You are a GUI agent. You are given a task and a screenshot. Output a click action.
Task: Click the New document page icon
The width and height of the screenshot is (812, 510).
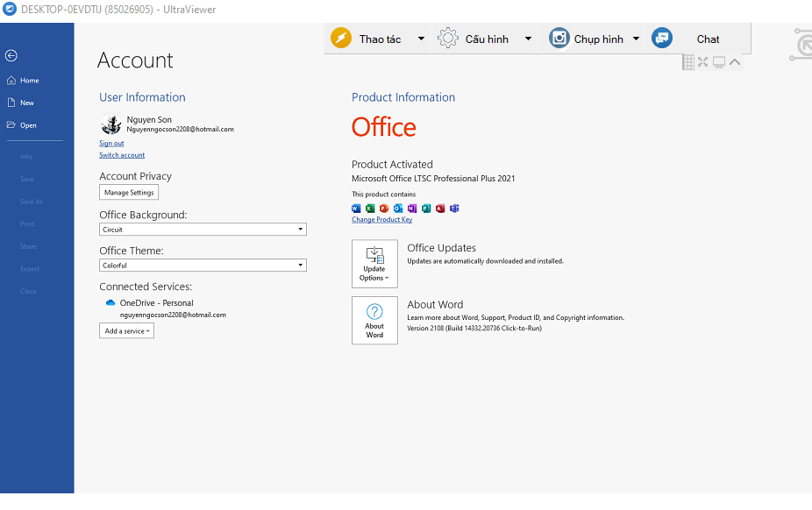(11, 103)
